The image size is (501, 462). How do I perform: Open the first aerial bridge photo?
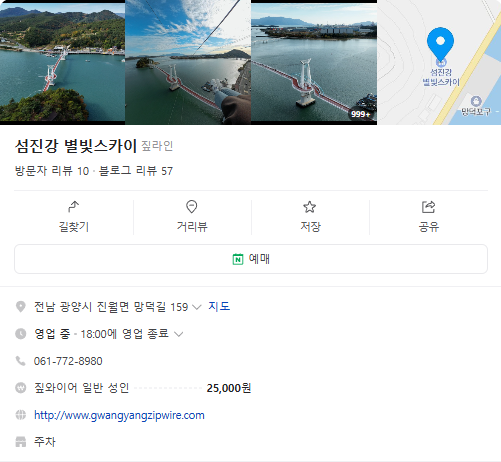coord(62,62)
